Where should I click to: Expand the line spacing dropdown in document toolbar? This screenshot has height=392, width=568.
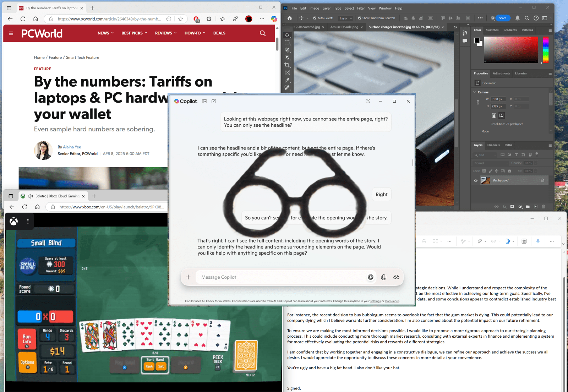click(x=441, y=241)
